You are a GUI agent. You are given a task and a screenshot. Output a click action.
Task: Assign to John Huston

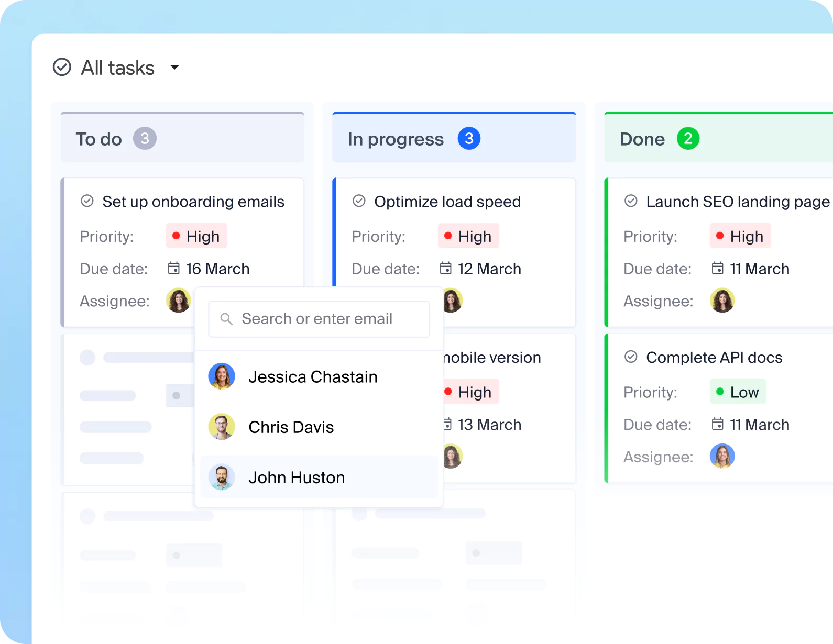click(319, 477)
